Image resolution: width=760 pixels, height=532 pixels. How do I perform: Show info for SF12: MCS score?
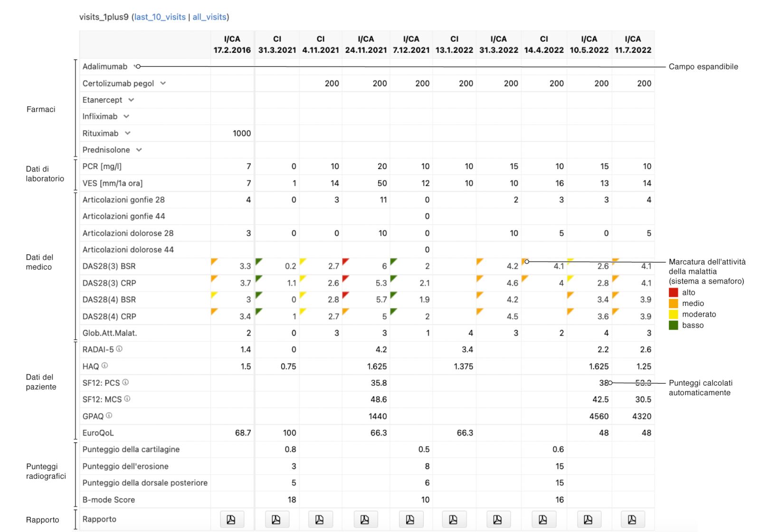[127, 399]
